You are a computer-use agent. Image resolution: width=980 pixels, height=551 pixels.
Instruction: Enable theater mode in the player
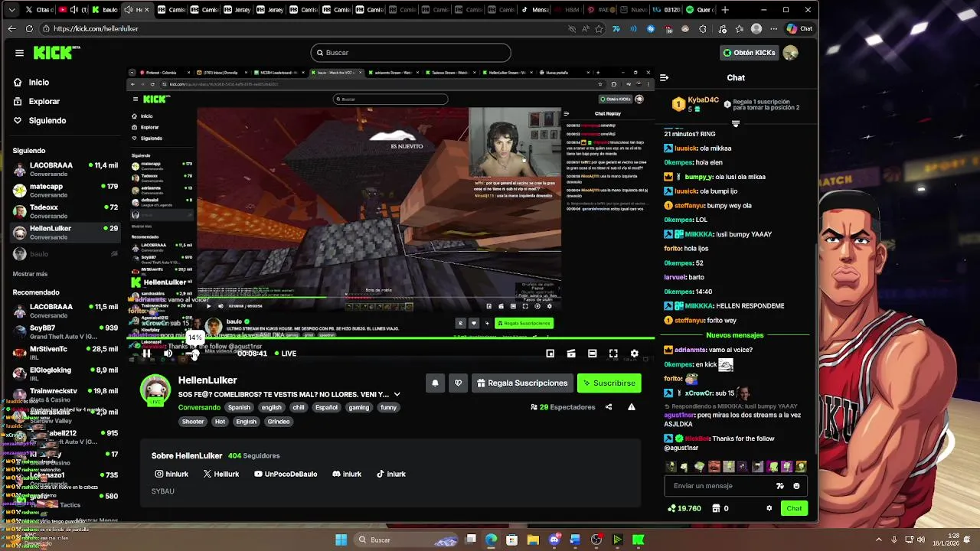(x=592, y=354)
